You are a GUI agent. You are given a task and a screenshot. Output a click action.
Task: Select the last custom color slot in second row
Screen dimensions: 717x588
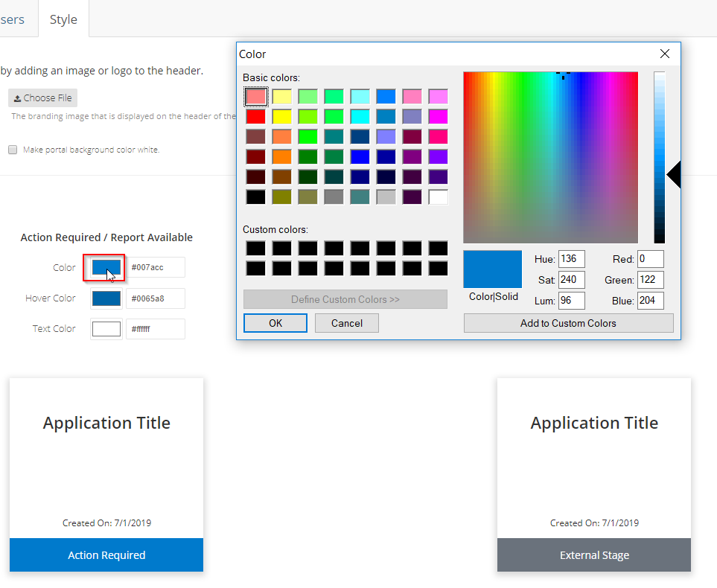(x=438, y=269)
